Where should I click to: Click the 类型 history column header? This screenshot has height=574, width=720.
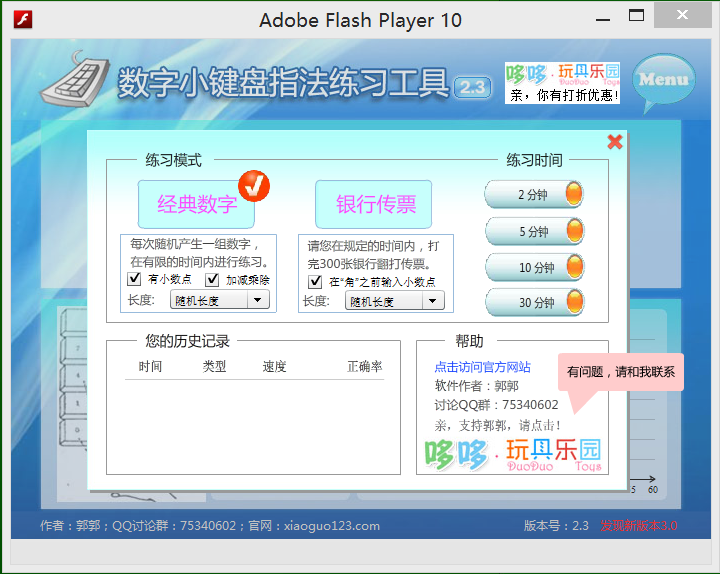click(x=214, y=366)
